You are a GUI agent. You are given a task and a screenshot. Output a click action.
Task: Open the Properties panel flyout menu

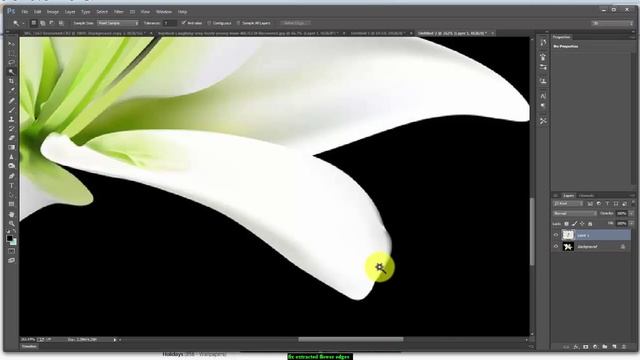tap(633, 37)
